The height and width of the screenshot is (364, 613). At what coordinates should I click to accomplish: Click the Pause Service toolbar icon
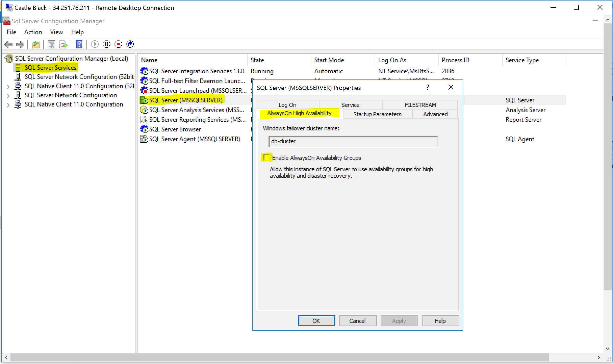pos(107,44)
